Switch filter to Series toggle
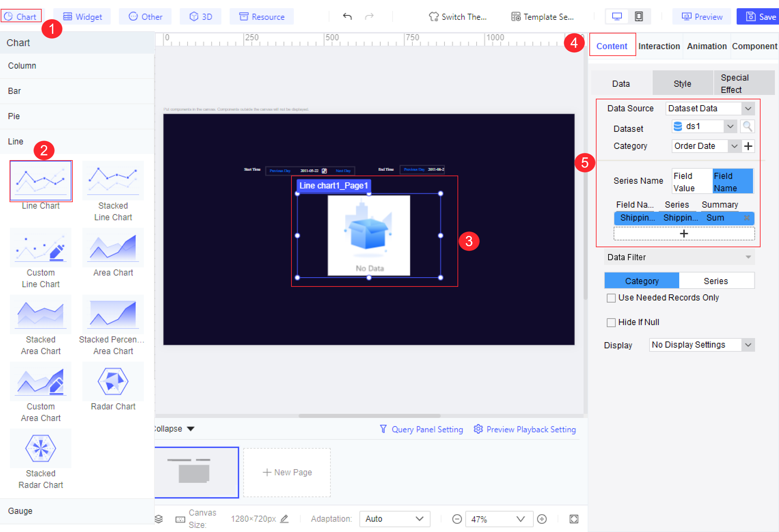779x532 pixels. (716, 281)
